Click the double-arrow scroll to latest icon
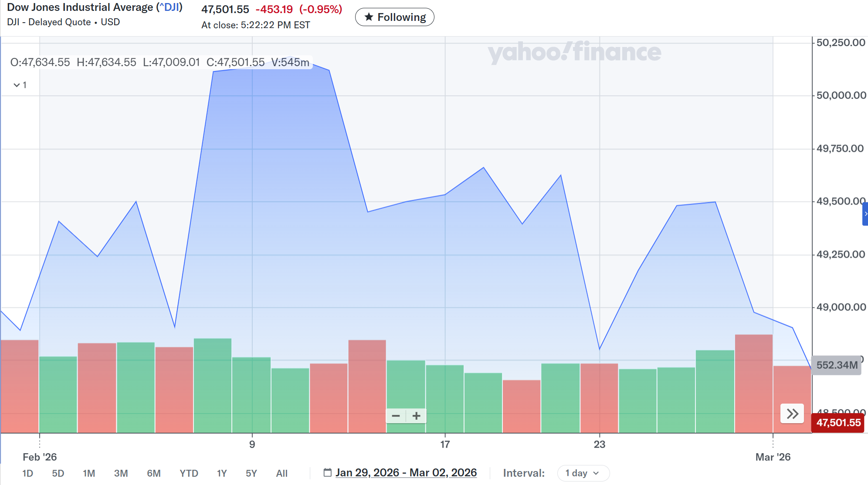The height and width of the screenshot is (485, 868). 792,414
